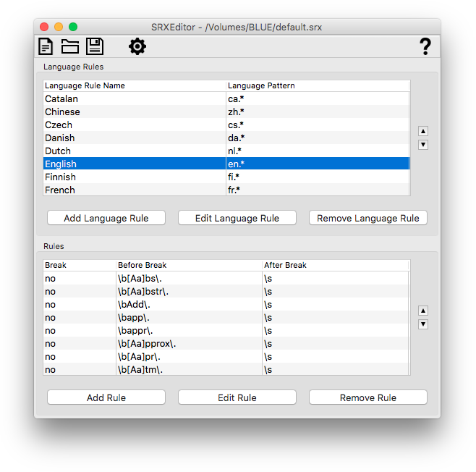This screenshot has width=476, height=472.
Task: Click the Remove Language Rule button
Action: click(x=368, y=218)
